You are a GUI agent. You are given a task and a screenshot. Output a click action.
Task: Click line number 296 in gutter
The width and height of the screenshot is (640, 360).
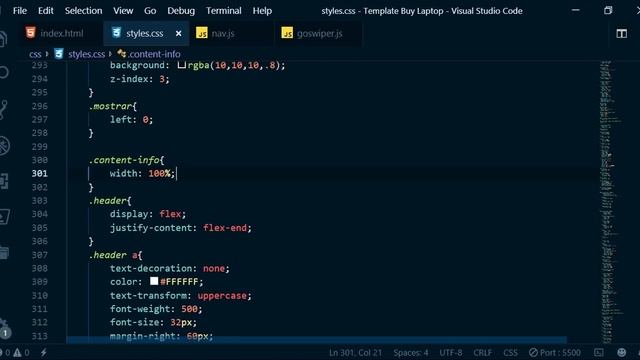point(40,106)
